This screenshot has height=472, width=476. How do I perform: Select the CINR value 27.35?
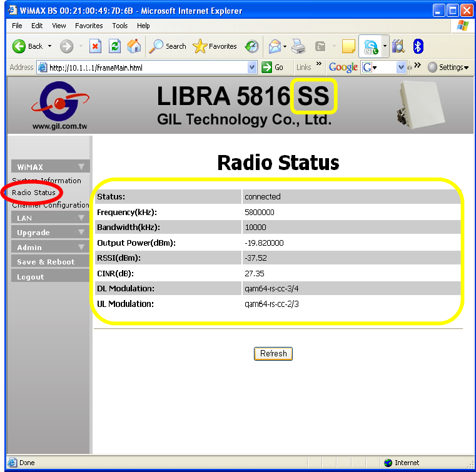pyautogui.click(x=255, y=274)
